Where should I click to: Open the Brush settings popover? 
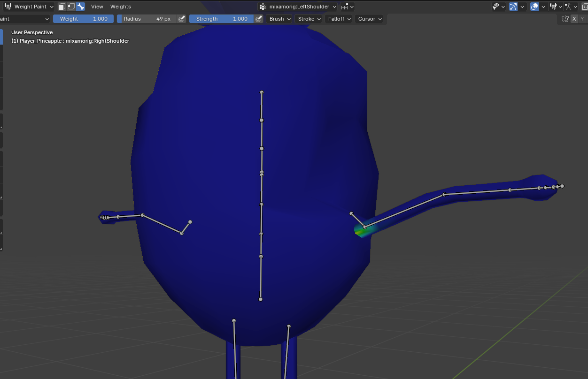279,19
